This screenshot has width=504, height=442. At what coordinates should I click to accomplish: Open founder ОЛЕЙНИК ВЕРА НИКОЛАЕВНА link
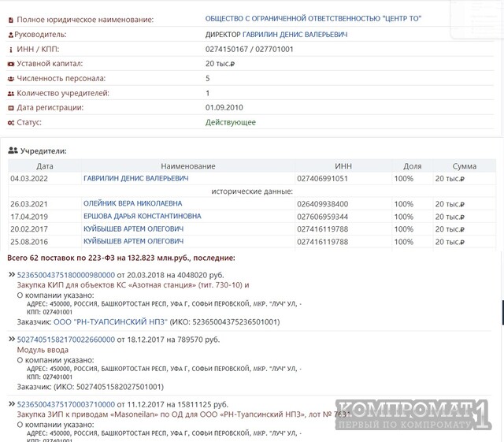pyautogui.click(x=133, y=203)
